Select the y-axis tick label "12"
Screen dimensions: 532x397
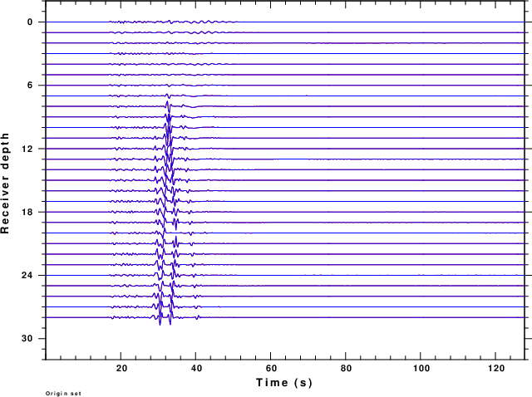pyautogui.click(x=27, y=149)
